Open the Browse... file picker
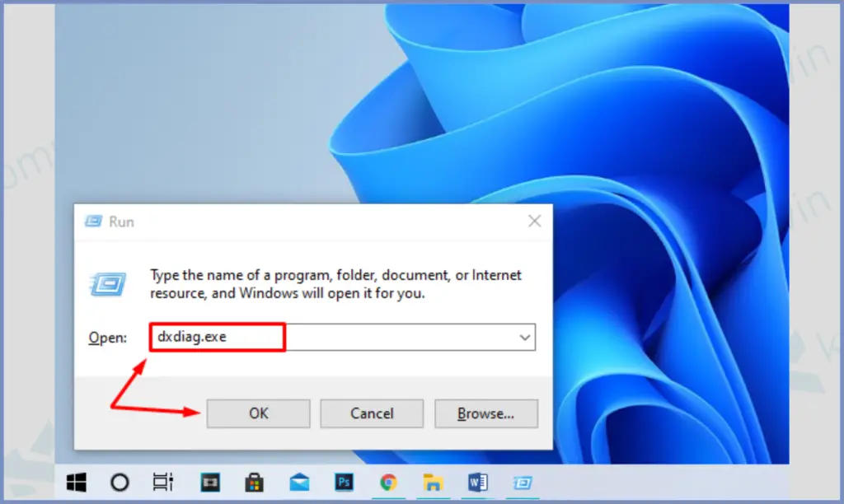This screenshot has height=504, width=844. click(x=486, y=413)
